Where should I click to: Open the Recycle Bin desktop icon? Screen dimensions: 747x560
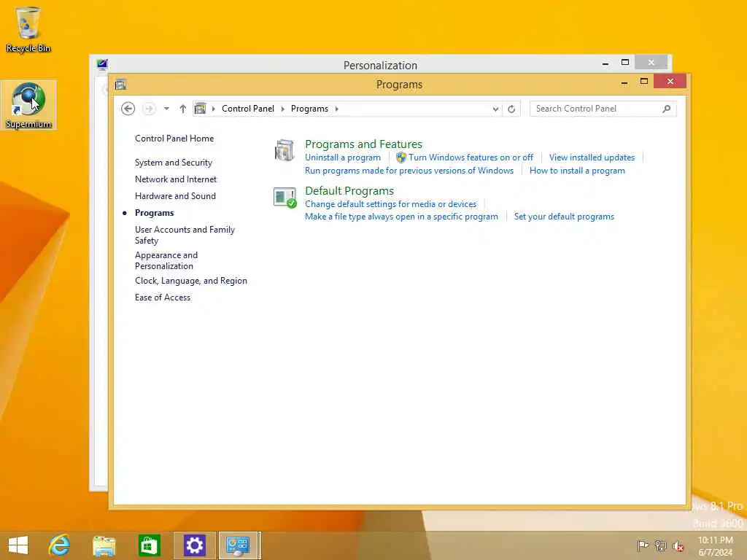tap(28, 29)
